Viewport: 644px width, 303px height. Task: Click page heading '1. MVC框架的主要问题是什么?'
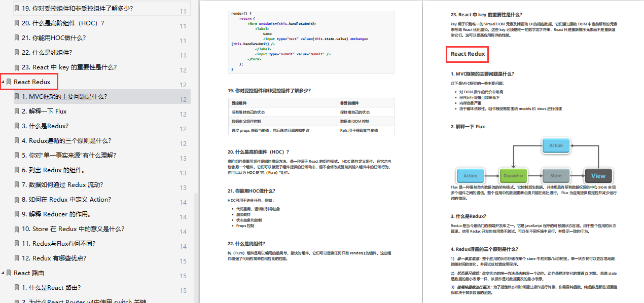(x=482, y=73)
